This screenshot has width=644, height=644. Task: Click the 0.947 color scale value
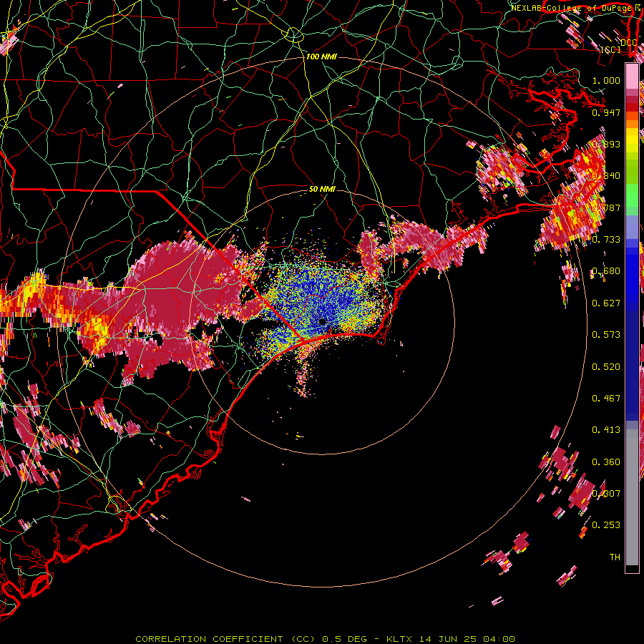click(x=606, y=112)
